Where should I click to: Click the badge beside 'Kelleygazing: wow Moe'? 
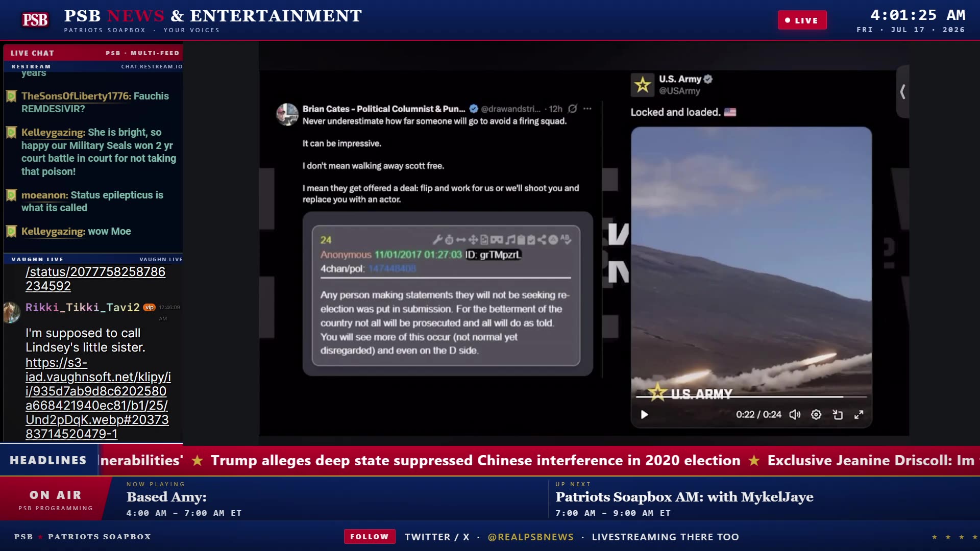point(11,231)
